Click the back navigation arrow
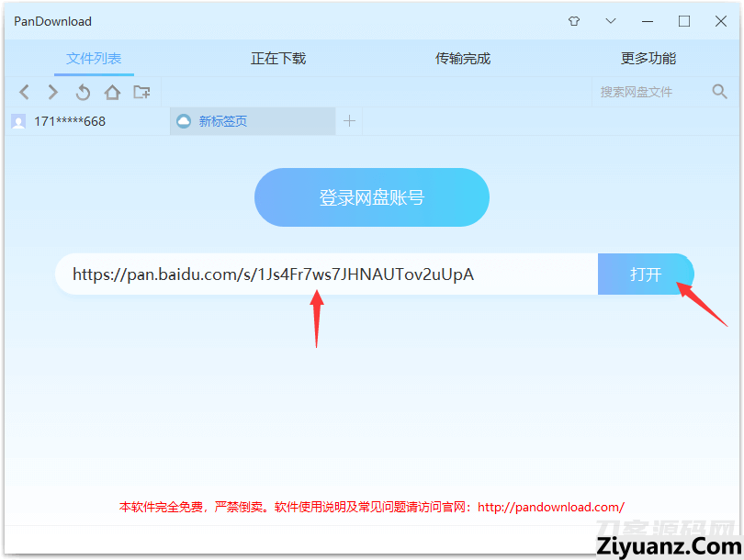744x560 pixels. click(x=25, y=92)
